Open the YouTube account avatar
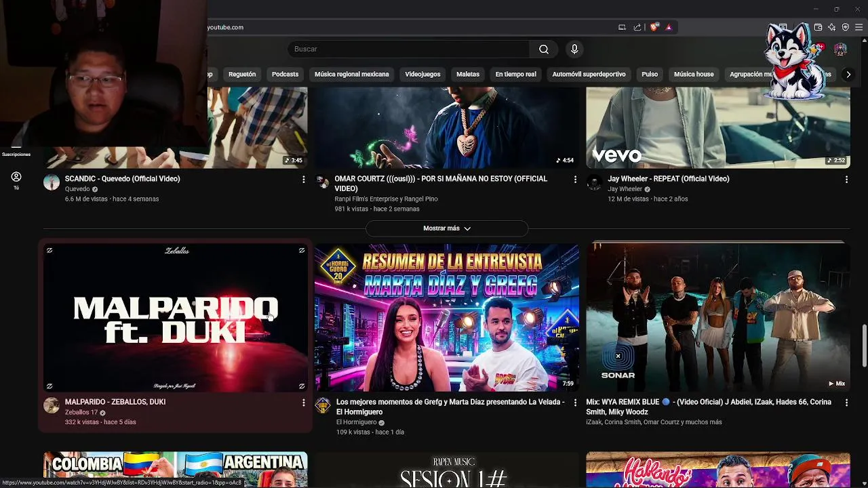The width and height of the screenshot is (868, 488). (x=840, y=49)
